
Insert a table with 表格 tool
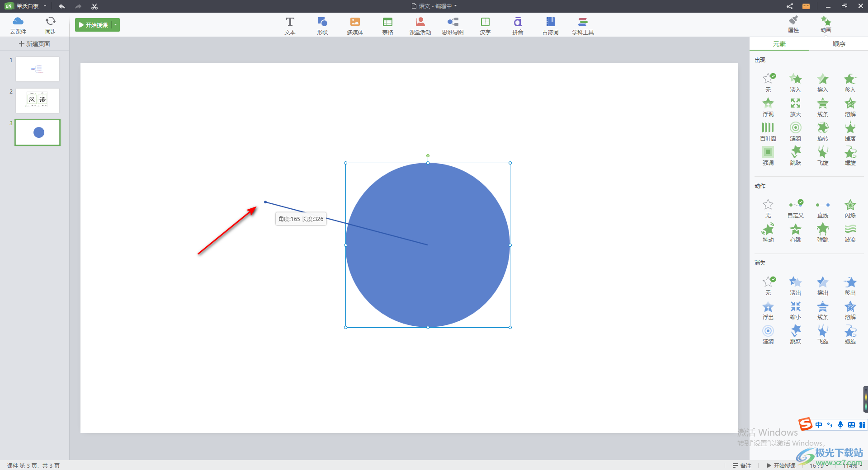pyautogui.click(x=387, y=26)
